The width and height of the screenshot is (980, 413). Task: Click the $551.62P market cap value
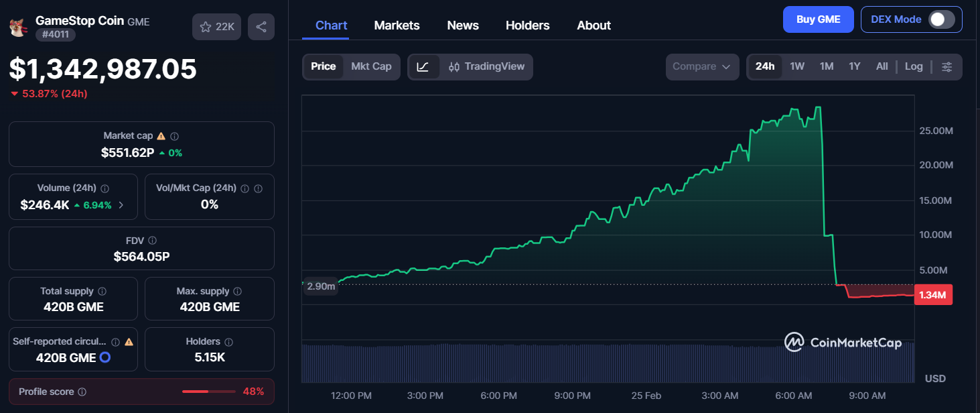[127, 153]
